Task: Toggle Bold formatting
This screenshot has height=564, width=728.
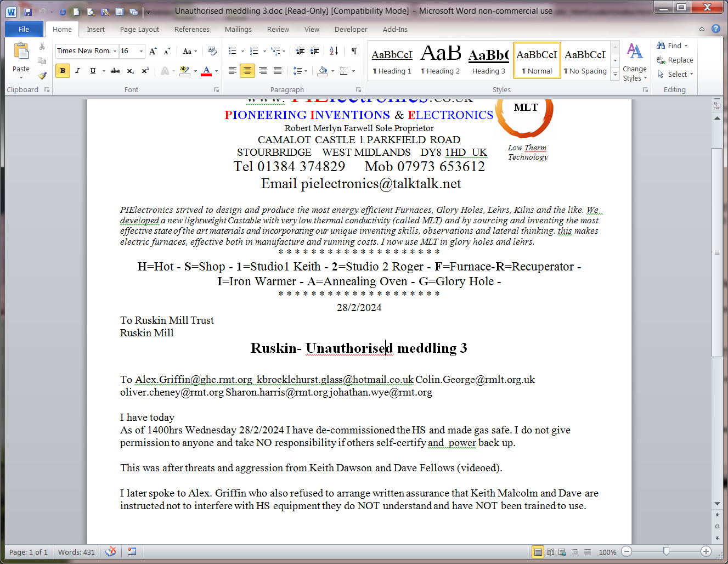Action: click(x=63, y=71)
